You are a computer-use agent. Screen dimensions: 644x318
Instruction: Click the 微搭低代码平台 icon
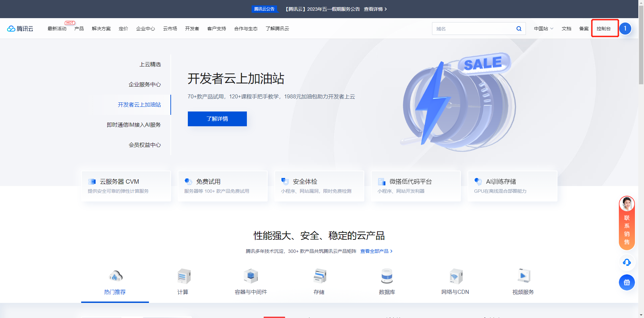coord(382,182)
